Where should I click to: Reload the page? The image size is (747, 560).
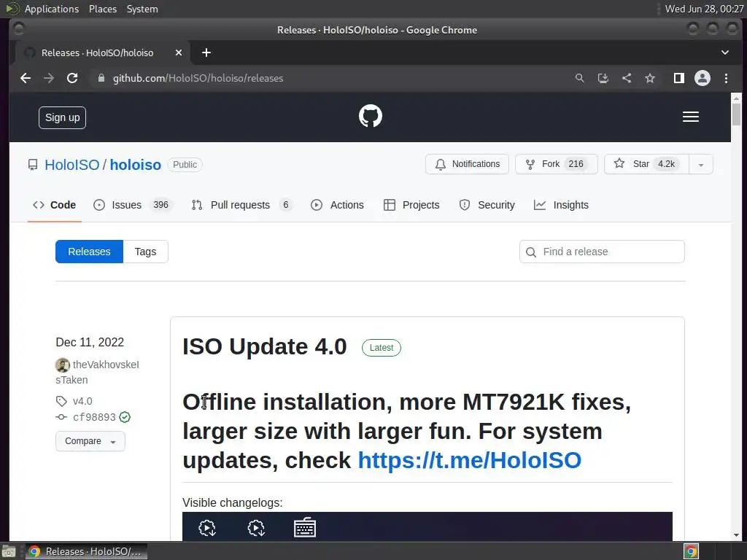[72, 78]
